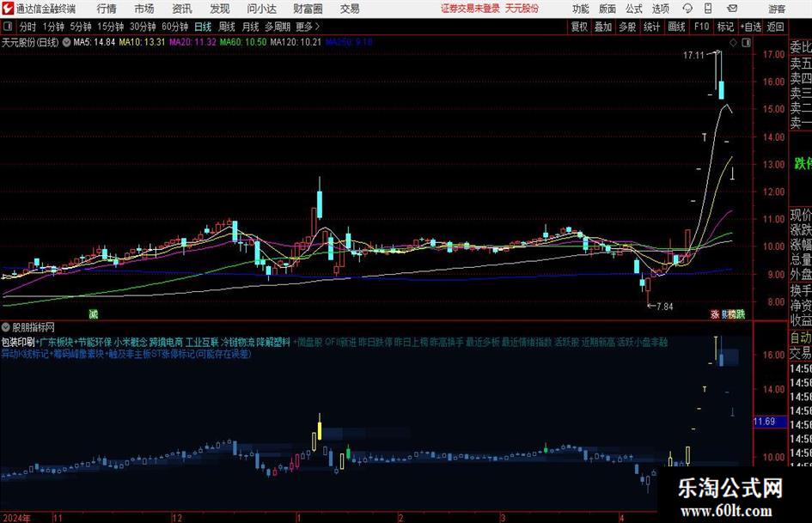
Task: Switch to the 5分钟 period tab
Action: 81,27
